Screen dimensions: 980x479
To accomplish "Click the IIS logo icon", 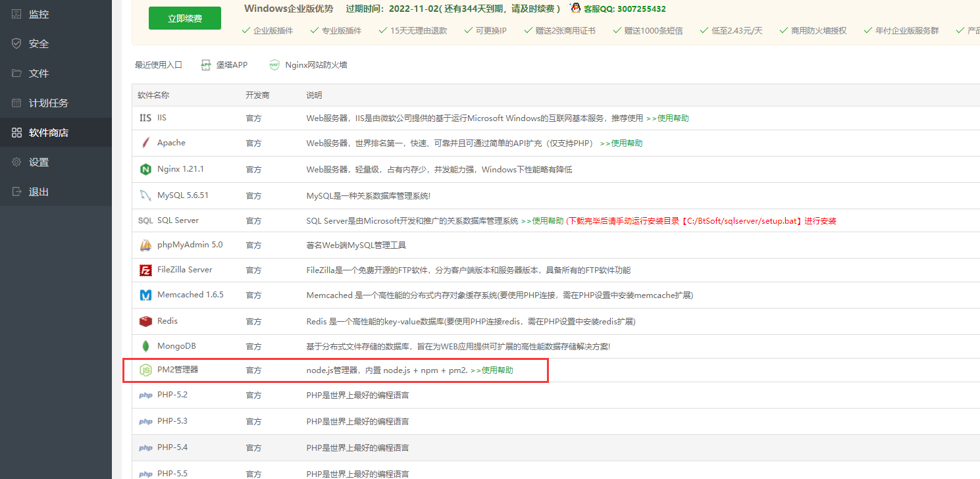I will click(145, 118).
